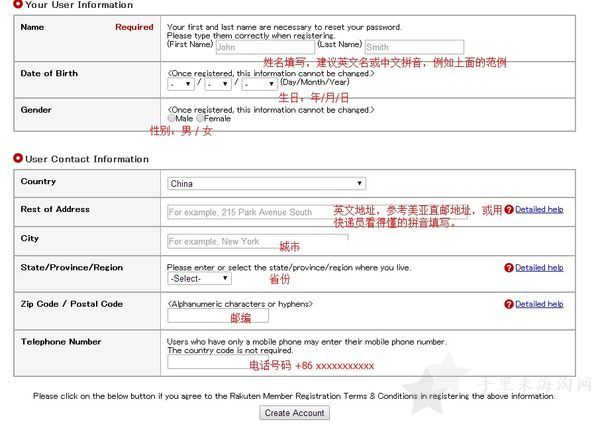The image size is (600, 424).
Task: Click the Rest of Address input field
Action: click(x=317, y=212)
